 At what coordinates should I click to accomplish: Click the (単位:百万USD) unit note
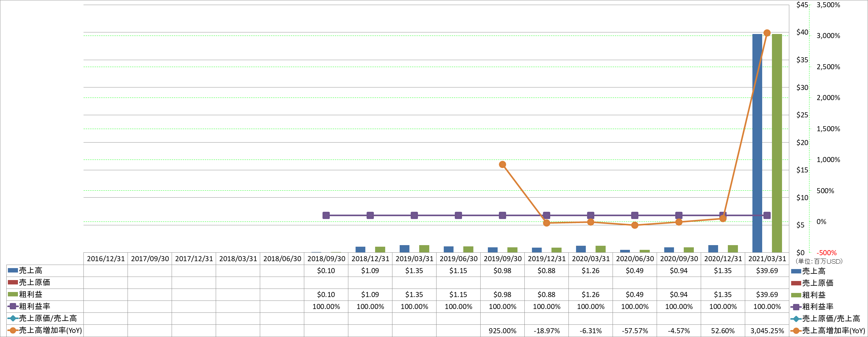click(819, 261)
